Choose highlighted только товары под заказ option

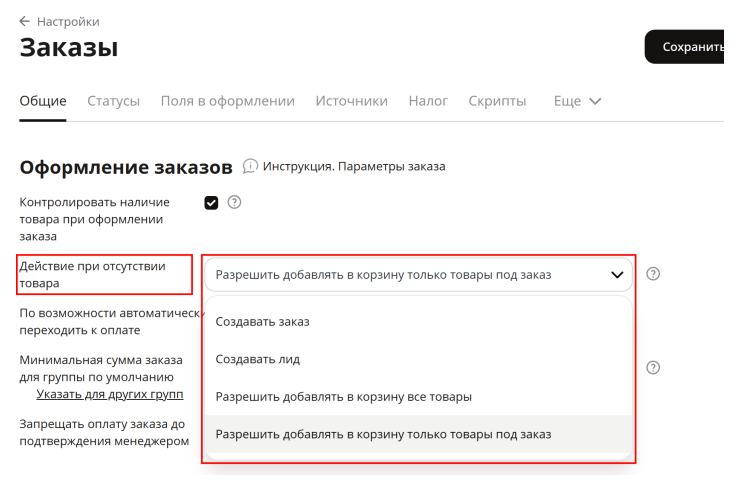coord(419,434)
